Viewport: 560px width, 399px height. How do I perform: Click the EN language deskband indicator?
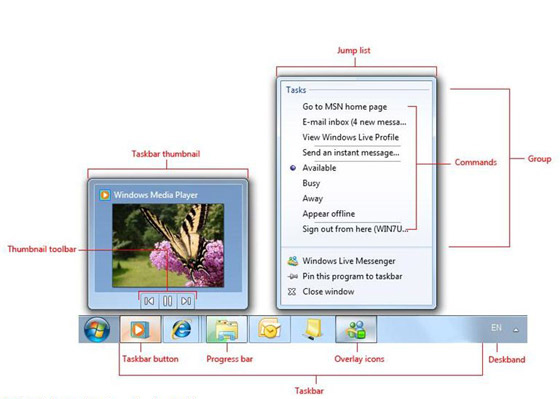pyautogui.click(x=496, y=328)
